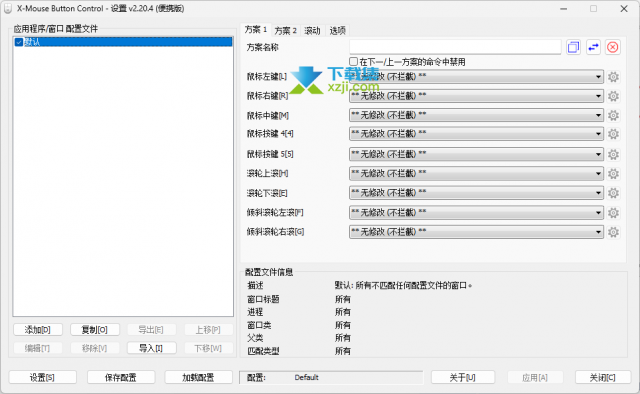Screen dimensions: 640x394
Task: Switch to the 方案 2 tab
Action: point(285,31)
